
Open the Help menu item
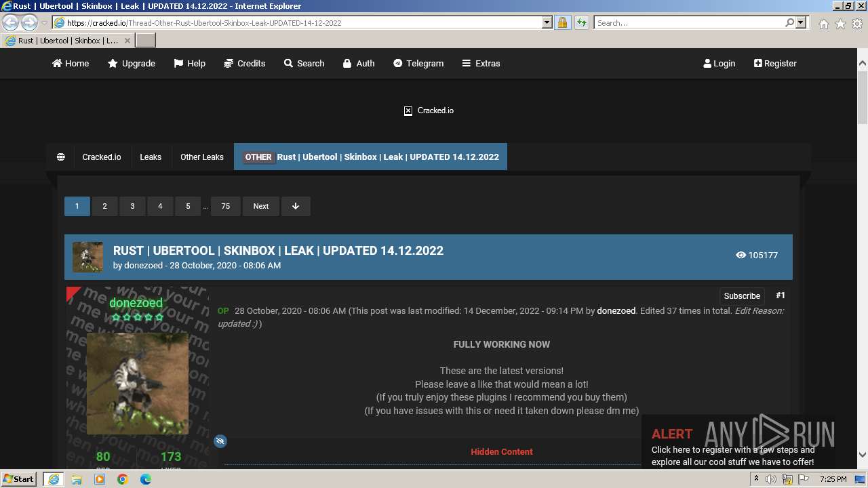point(189,63)
